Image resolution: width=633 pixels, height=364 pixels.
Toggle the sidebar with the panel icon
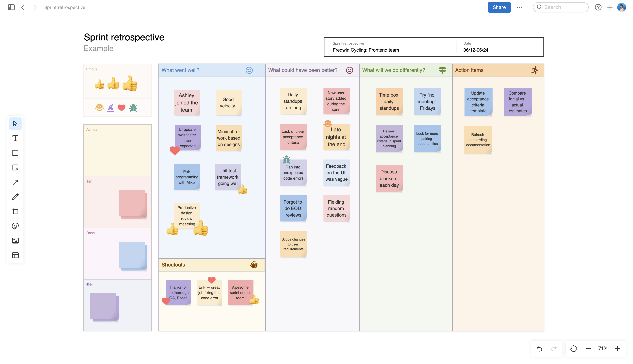(x=11, y=7)
